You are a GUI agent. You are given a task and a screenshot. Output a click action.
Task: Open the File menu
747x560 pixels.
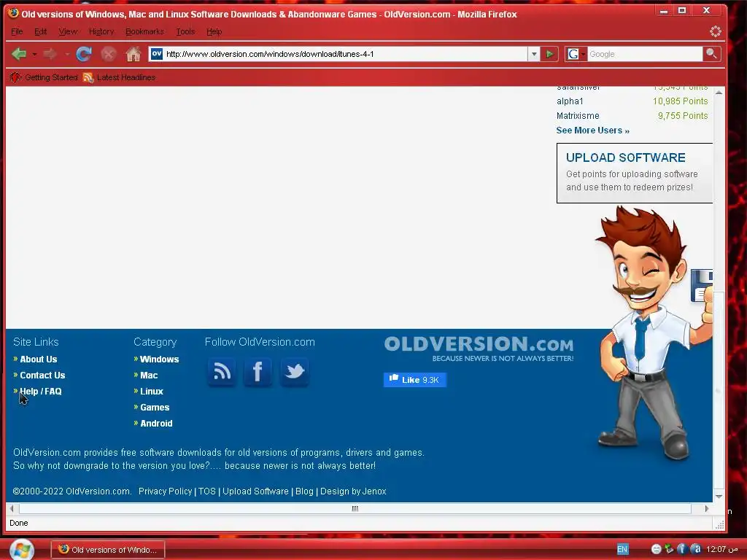point(17,31)
